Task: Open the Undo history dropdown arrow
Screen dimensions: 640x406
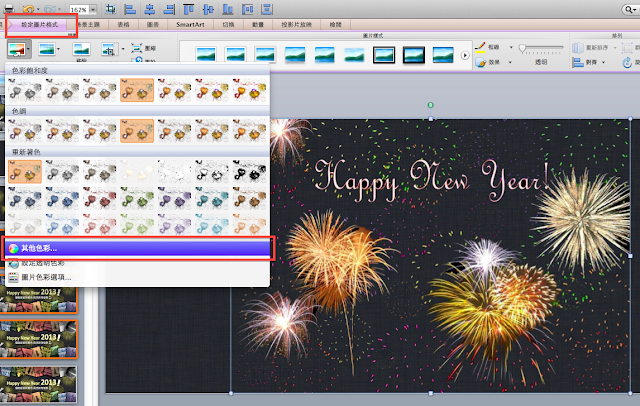Action: pyautogui.click(x=38, y=9)
